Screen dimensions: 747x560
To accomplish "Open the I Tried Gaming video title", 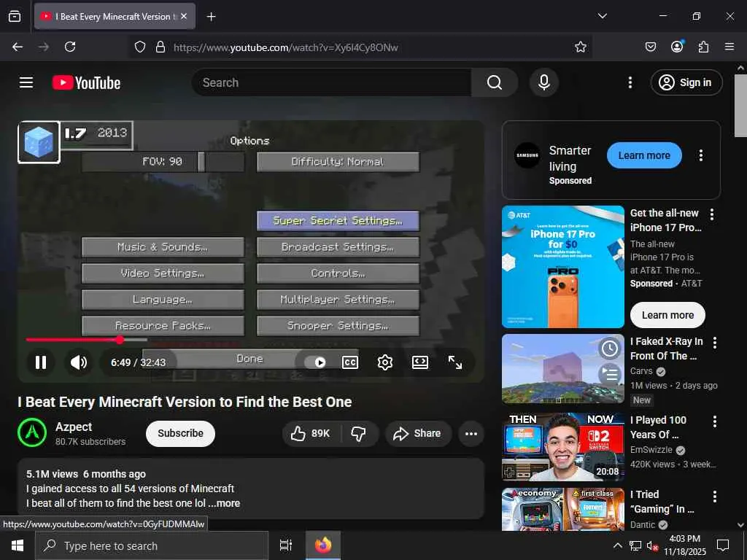I will (662, 502).
